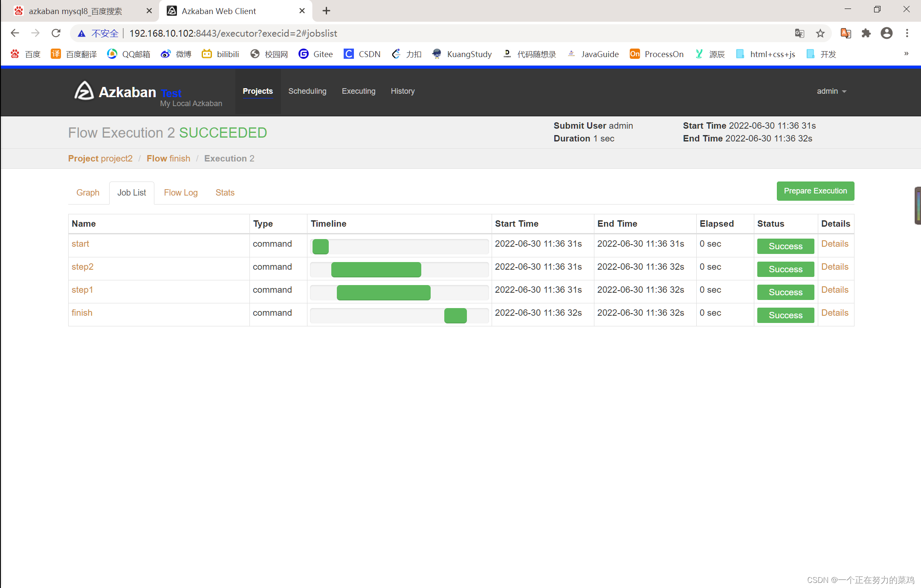Viewport: 921px width, 588px height.
Task: Click the browser back arrow
Action: 15,33
